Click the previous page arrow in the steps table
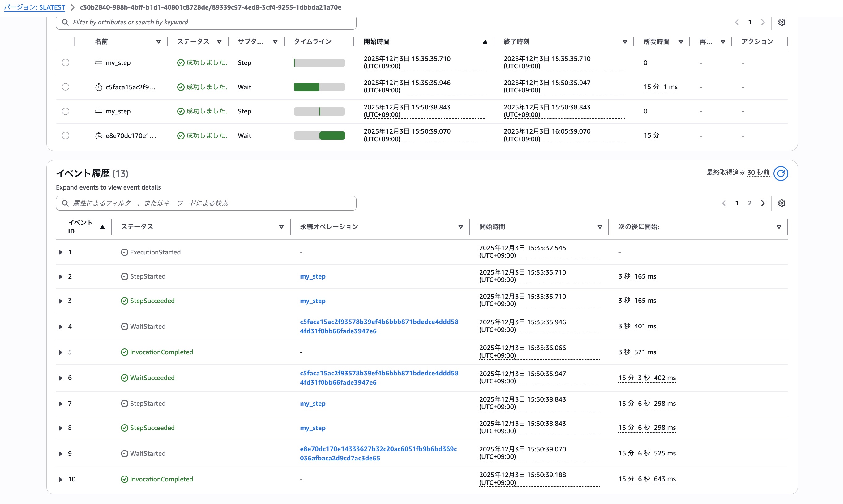The height and width of the screenshot is (504, 843). (736, 22)
